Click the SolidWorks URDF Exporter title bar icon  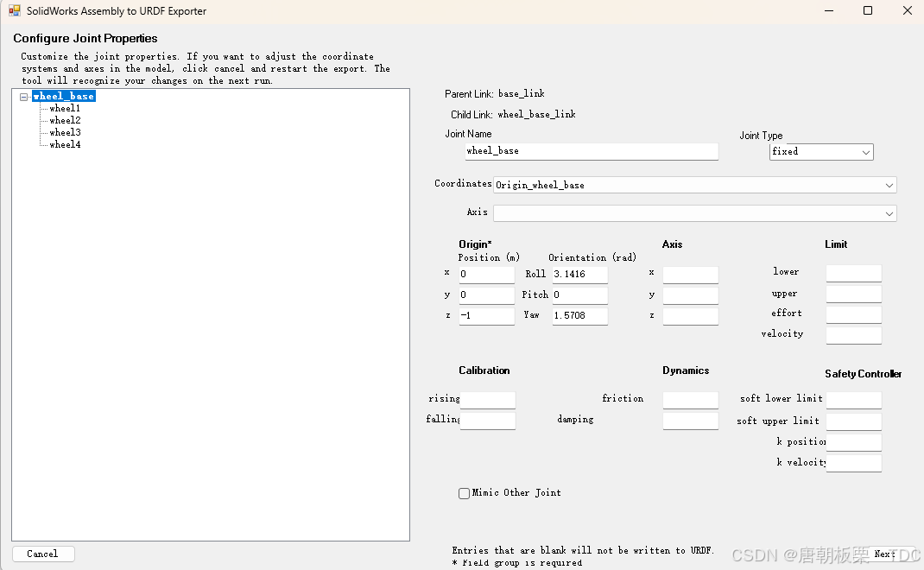click(x=16, y=11)
